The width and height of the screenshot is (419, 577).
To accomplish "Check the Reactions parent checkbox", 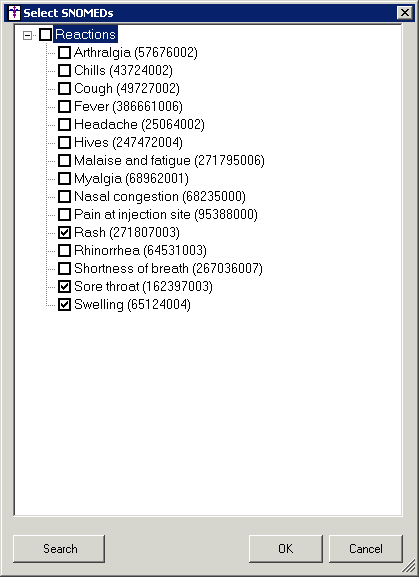I will point(46,35).
